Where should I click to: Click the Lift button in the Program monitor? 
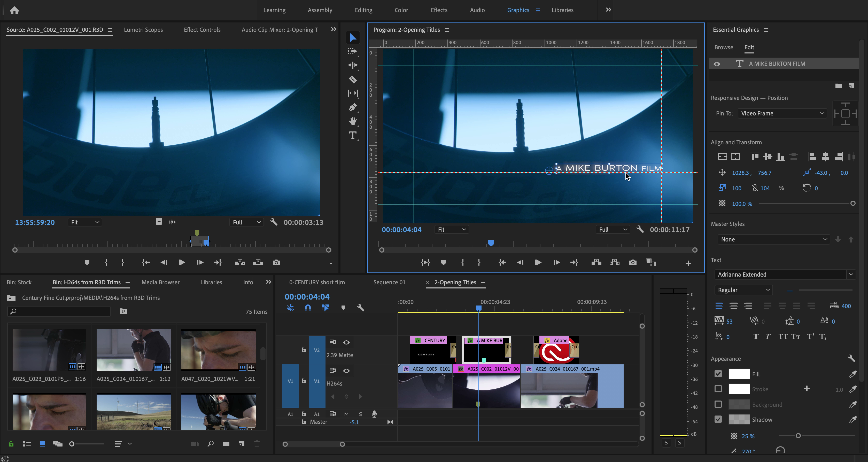pos(596,262)
